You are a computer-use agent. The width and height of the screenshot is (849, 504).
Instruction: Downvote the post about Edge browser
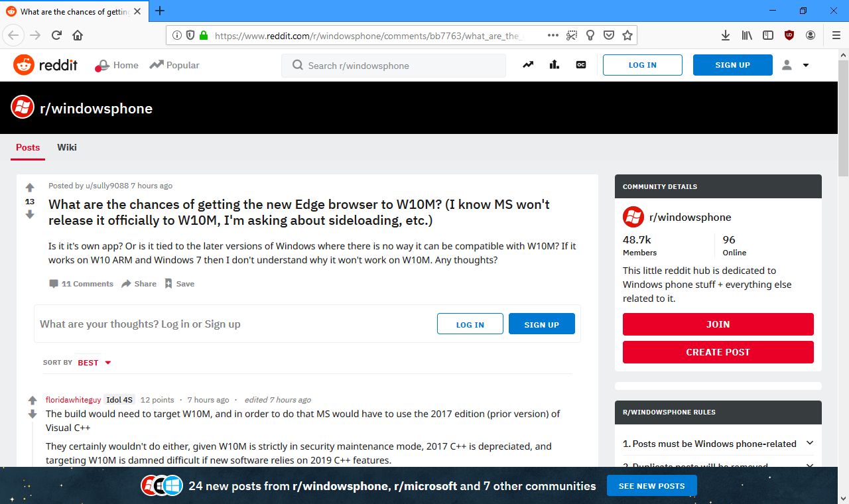click(x=30, y=215)
